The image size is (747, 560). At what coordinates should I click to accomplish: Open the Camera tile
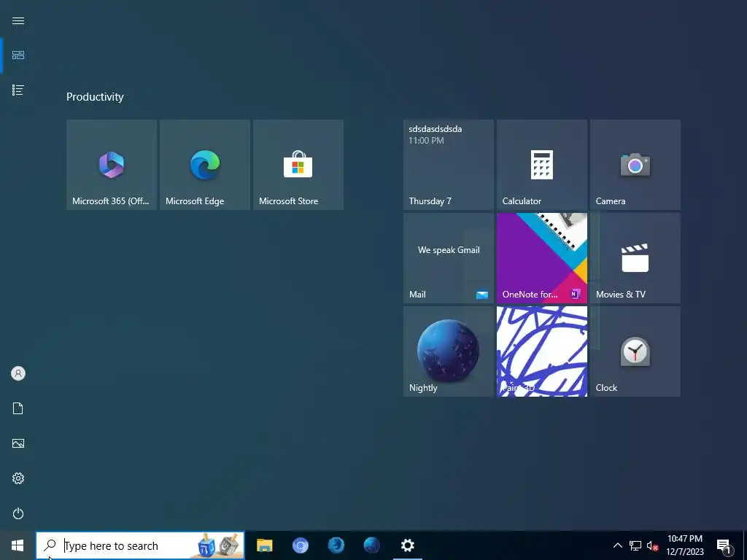[635, 165]
